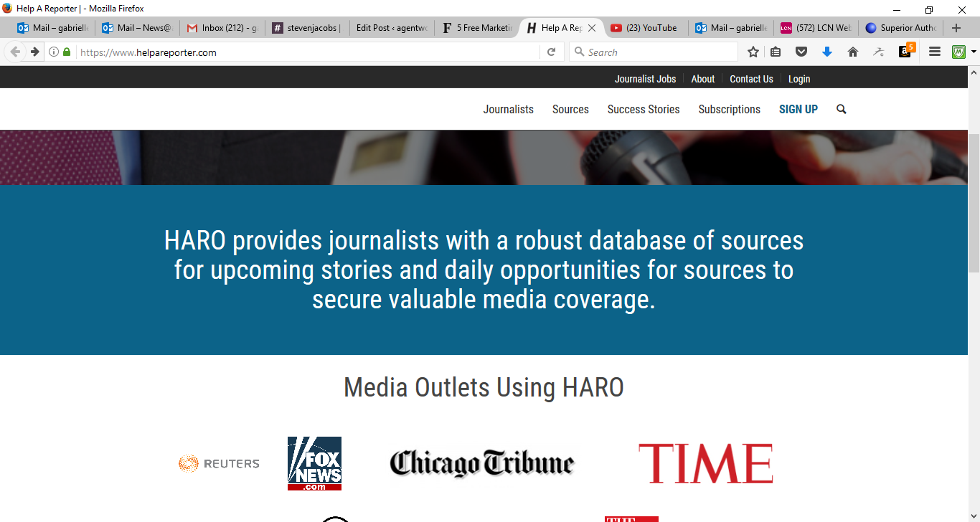The width and height of the screenshot is (980, 522).
Task: Switch to the Gmail Inbox (212) tab
Action: coord(222,28)
